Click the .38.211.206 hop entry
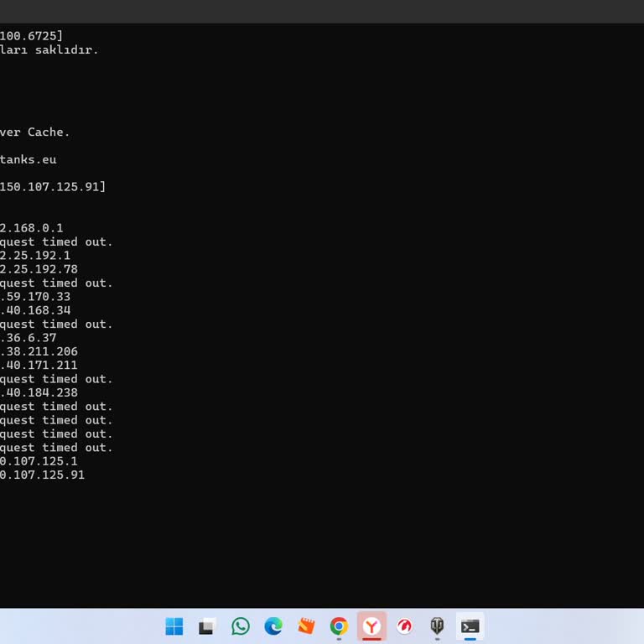The width and height of the screenshot is (644, 644). coord(39,351)
